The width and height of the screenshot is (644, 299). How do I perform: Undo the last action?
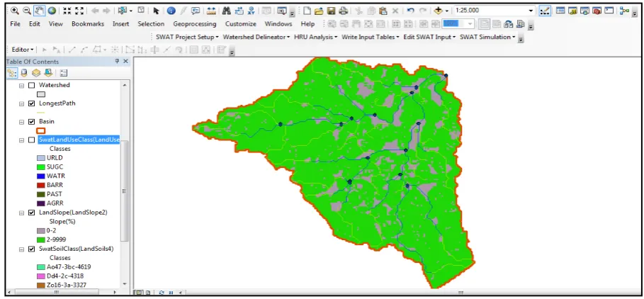tap(410, 11)
